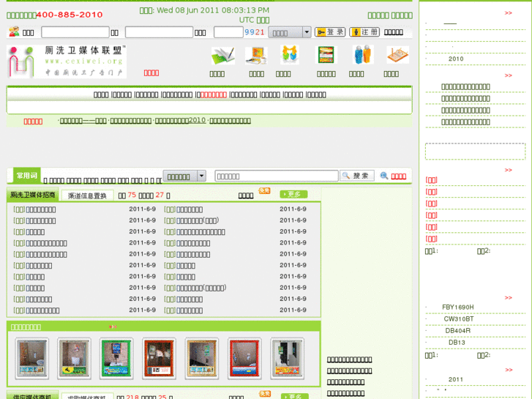The height and width of the screenshot is (399, 532).
Task: Click the open book and pen icon
Action: point(222,56)
